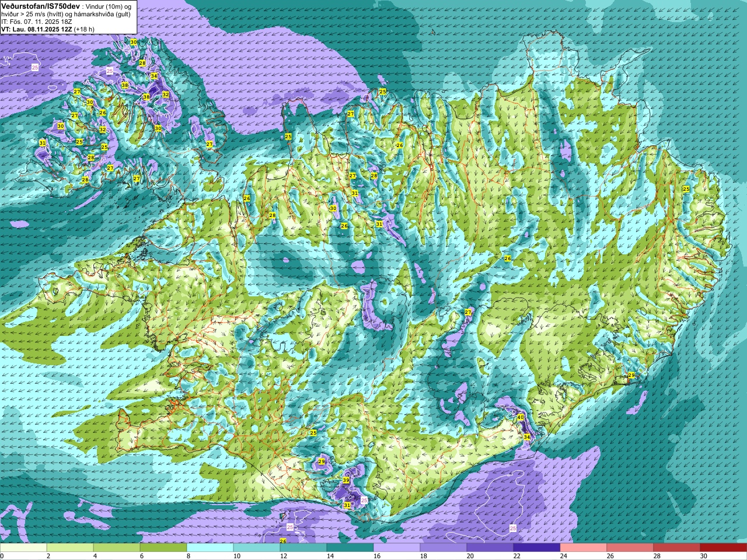The image size is (747, 560).
Task: Click the '(+18 h)' forecast offset text
Action: pyautogui.click(x=85, y=29)
